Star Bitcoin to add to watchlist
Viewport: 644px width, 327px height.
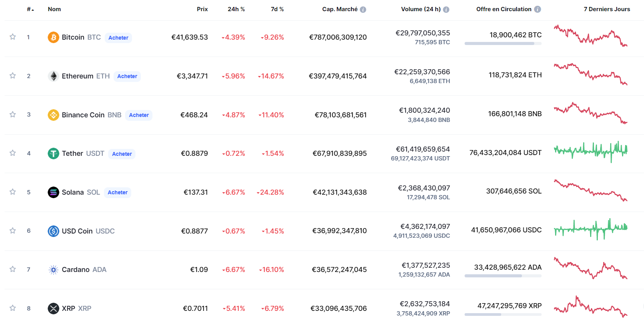[13, 37]
